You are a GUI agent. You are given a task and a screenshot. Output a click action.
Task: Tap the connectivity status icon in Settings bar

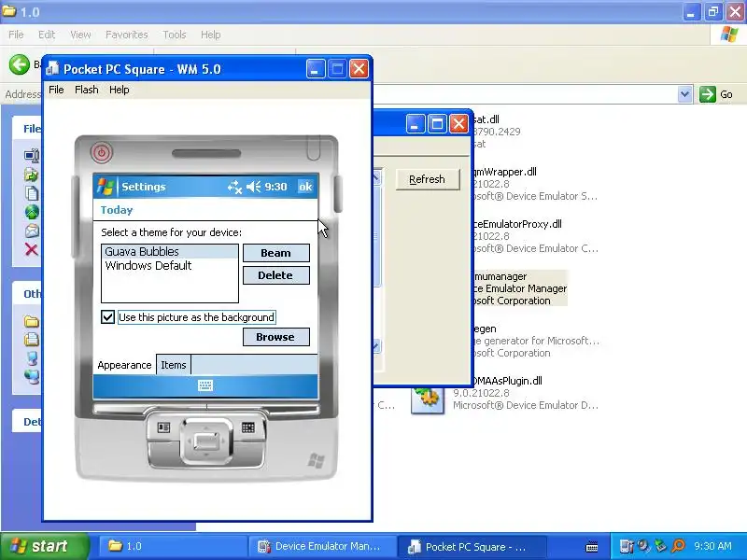(234, 187)
